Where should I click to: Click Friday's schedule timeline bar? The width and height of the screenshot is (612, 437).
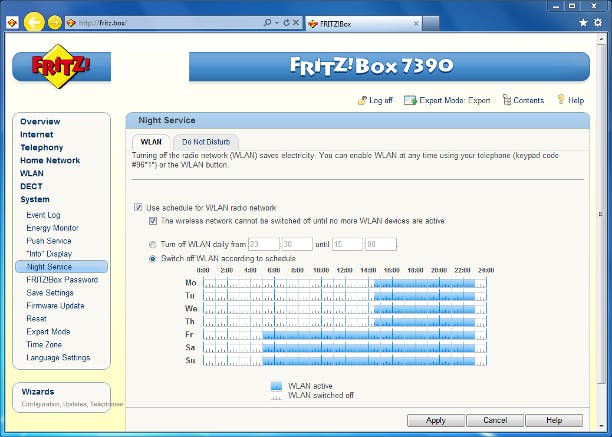[x=345, y=334]
